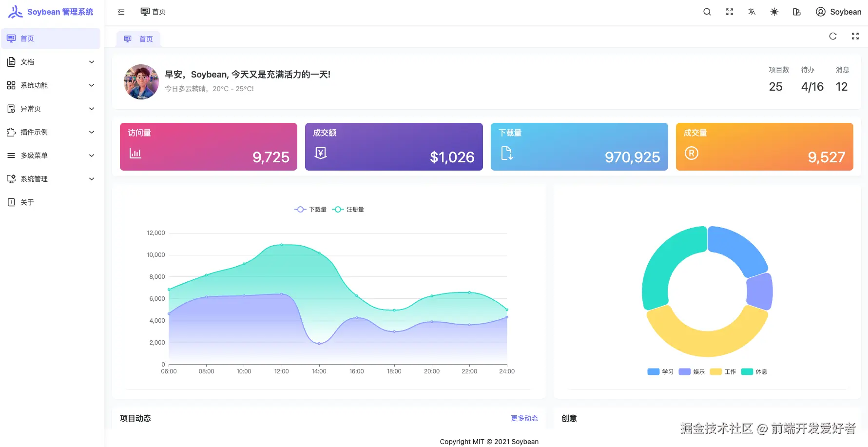Image resolution: width=868 pixels, height=447 pixels.
Task: Click the 消息 value 12
Action: coord(842,87)
